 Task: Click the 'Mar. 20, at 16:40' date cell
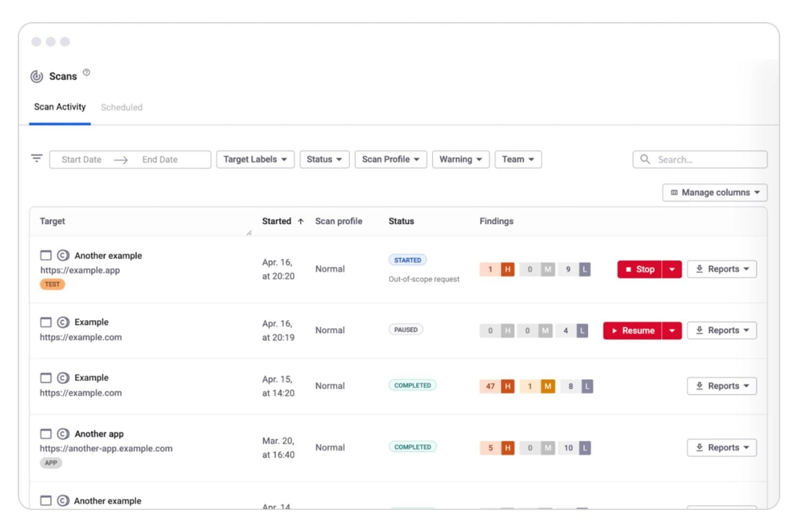278,447
